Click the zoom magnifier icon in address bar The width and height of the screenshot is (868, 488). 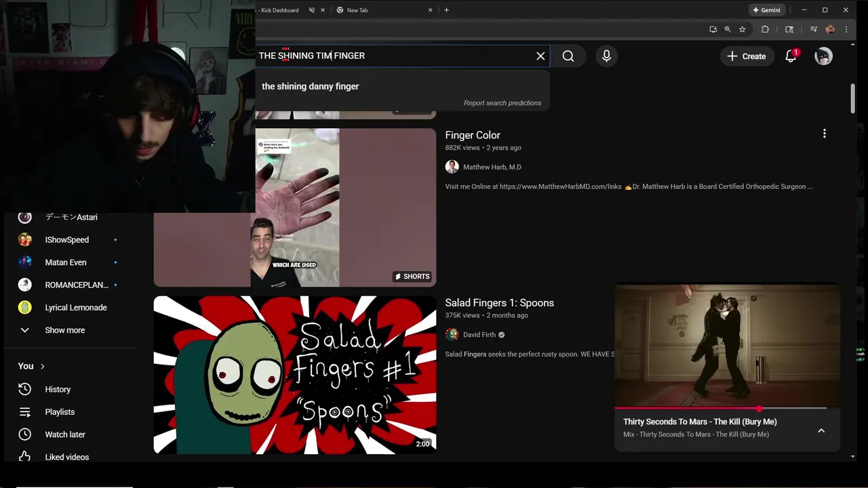coord(728,29)
